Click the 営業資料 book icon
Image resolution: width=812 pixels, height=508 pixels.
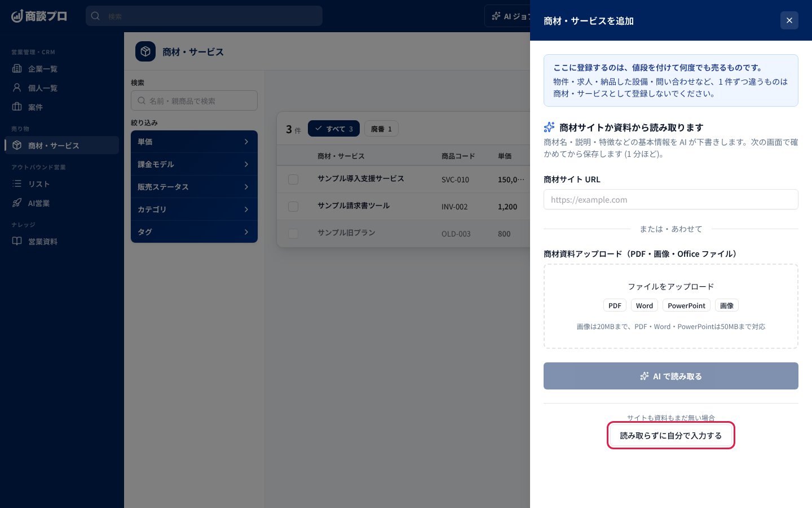click(x=17, y=241)
